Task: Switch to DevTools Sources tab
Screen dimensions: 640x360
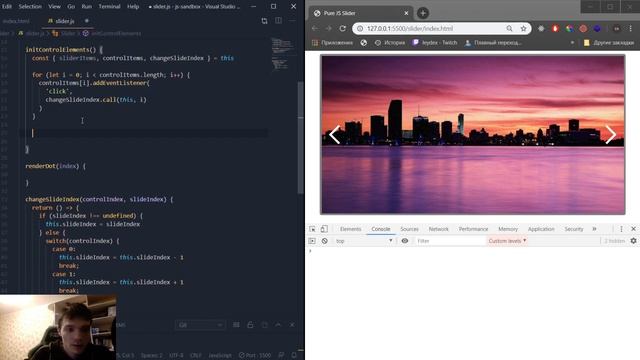Action: (409, 229)
